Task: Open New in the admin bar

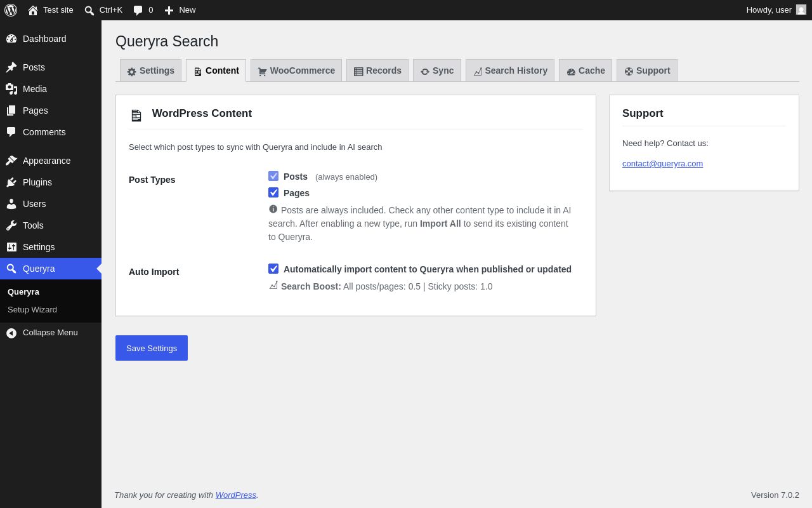Action: tap(180, 10)
